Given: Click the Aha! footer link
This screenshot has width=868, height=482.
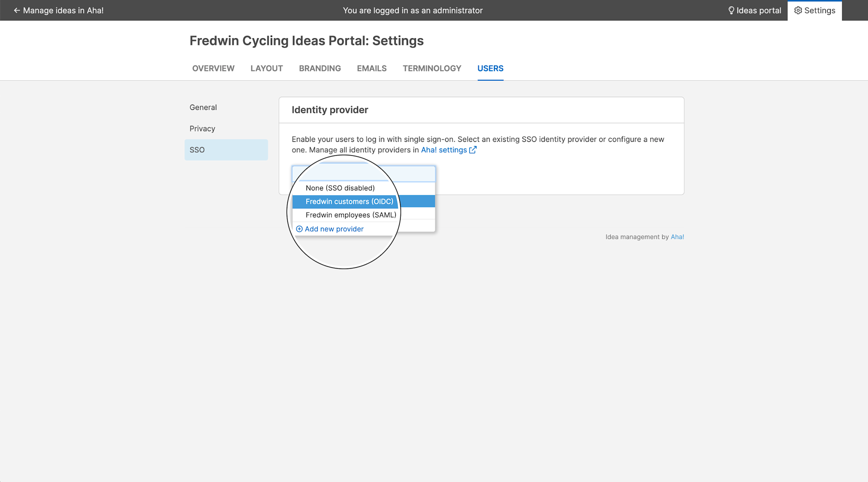Looking at the screenshot, I should 677,237.
